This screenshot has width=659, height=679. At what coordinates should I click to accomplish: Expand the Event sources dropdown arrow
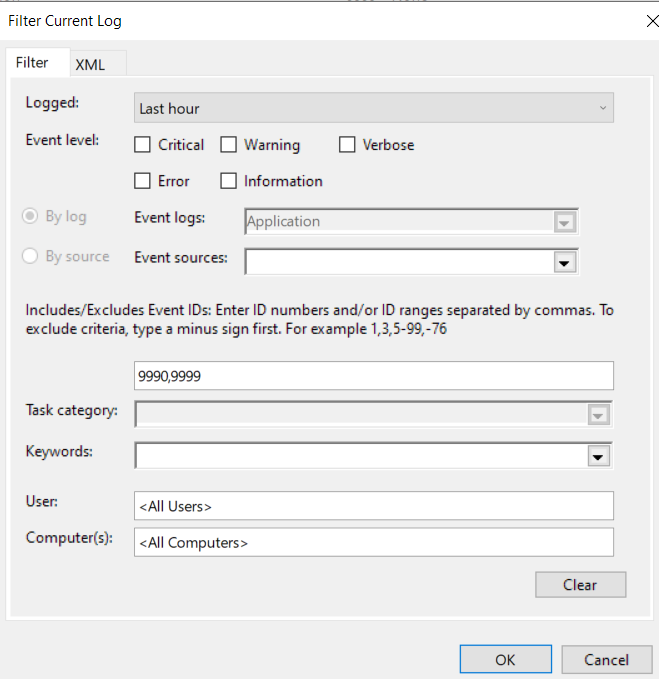565,262
